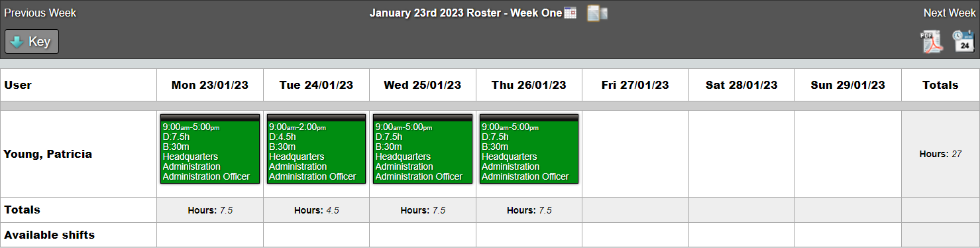Click Available shifts cell under Monday

click(210, 235)
